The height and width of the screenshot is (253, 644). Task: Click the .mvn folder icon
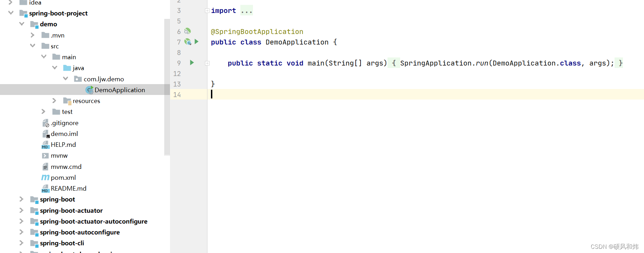tap(45, 35)
